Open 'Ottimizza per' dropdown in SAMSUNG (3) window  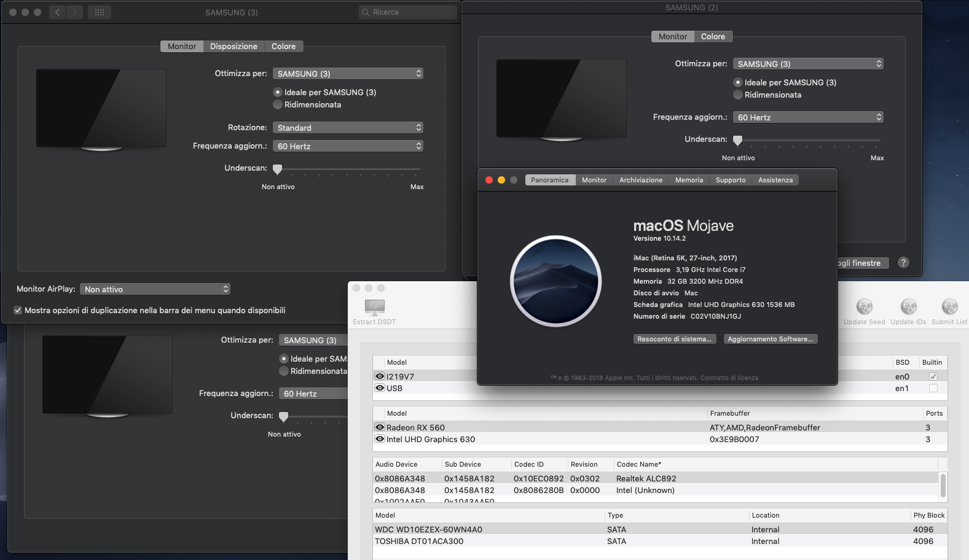click(x=348, y=74)
